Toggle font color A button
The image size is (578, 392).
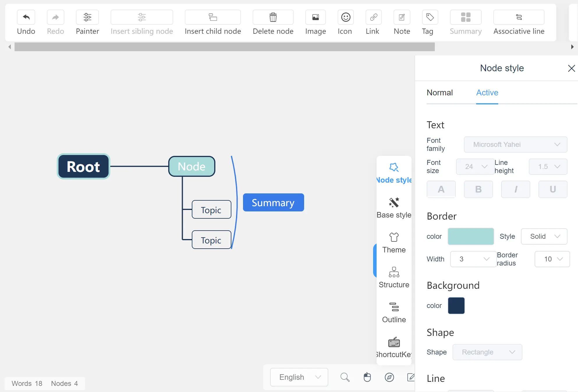(441, 189)
